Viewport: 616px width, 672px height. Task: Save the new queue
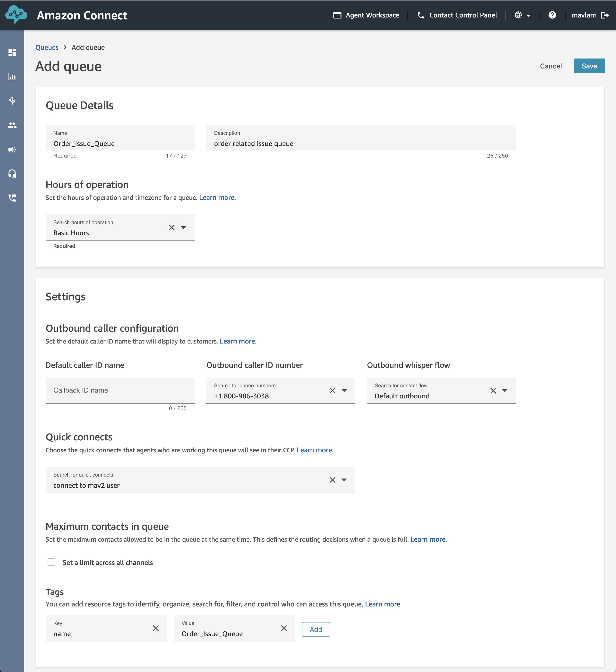click(x=589, y=66)
